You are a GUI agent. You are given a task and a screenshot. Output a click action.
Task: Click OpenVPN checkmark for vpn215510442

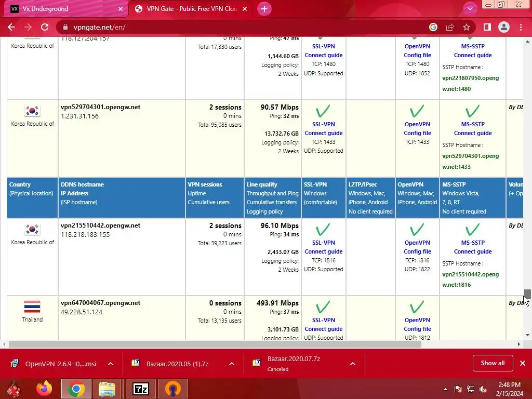tap(417, 229)
